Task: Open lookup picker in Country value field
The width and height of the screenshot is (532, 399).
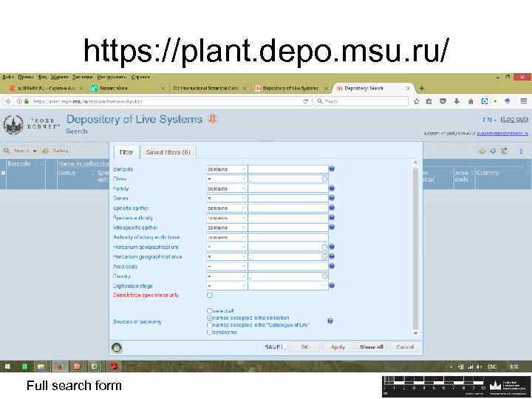Action: click(x=324, y=276)
